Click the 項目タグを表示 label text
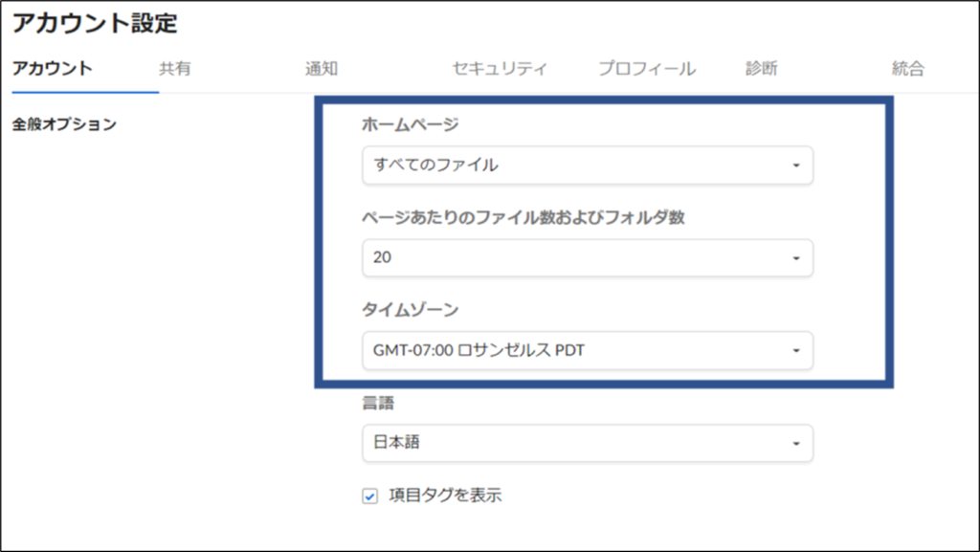Image resolution: width=980 pixels, height=552 pixels. (445, 496)
